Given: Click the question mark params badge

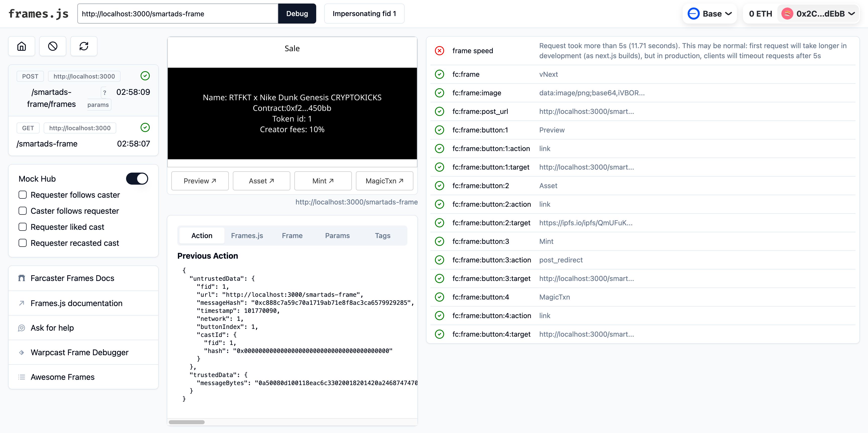Looking at the screenshot, I should pyautogui.click(x=99, y=99).
